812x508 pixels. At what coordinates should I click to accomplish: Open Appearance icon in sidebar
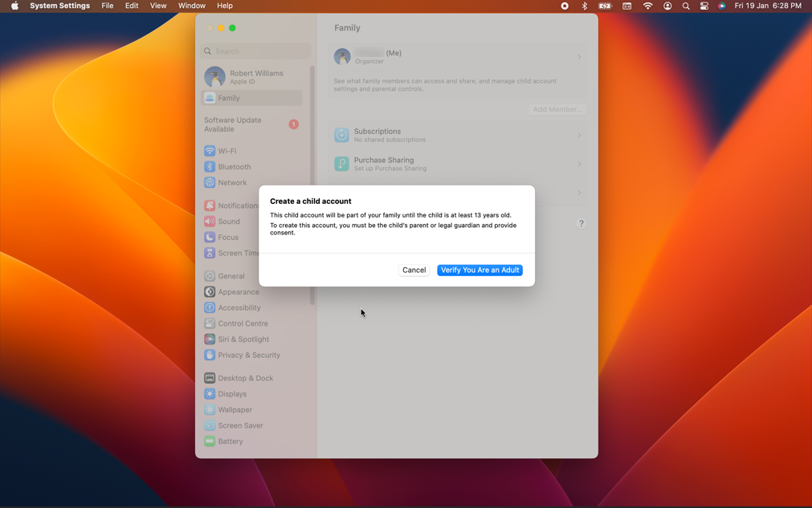210,292
